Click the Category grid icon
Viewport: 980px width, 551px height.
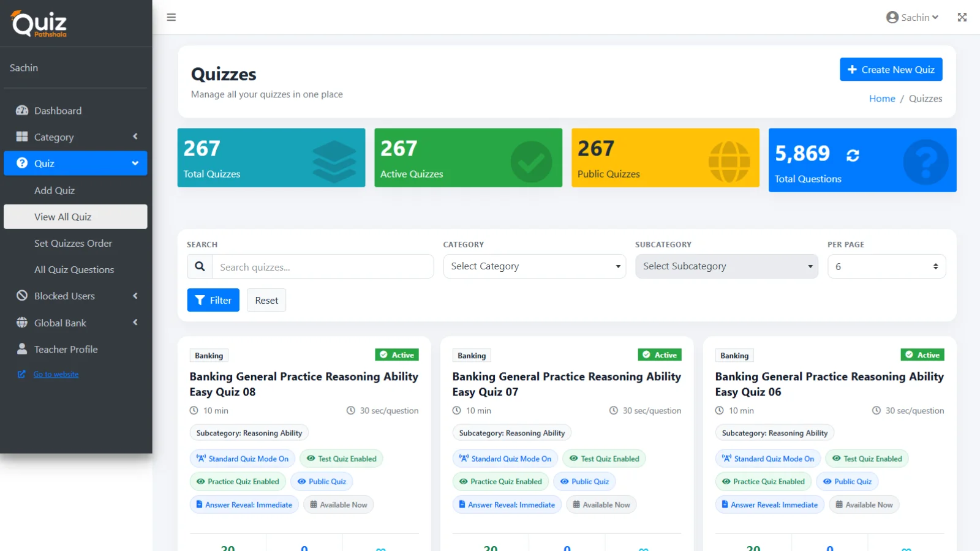pyautogui.click(x=22, y=137)
